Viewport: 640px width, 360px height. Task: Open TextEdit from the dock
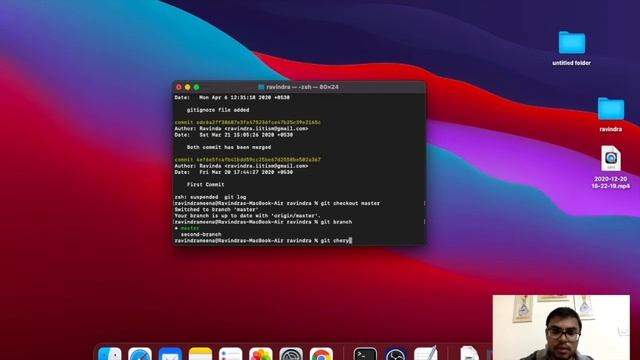pos(426,354)
